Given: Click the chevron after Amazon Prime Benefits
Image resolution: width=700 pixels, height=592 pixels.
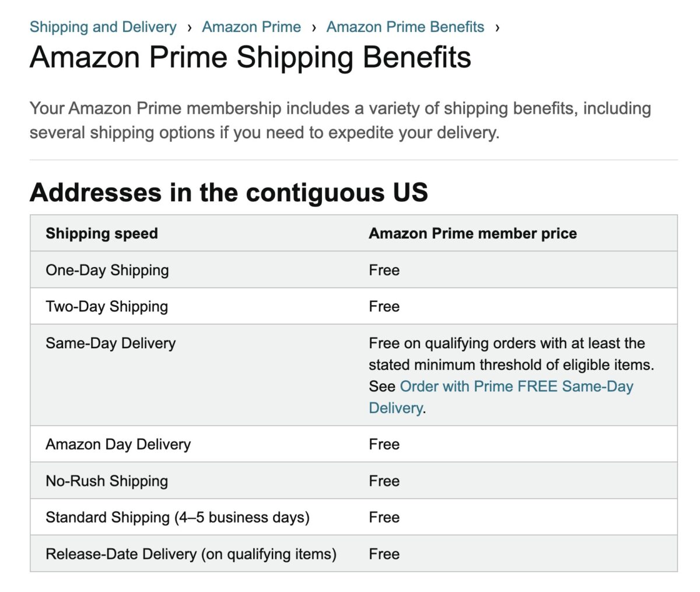Looking at the screenshot, I should tap(498, 27).
